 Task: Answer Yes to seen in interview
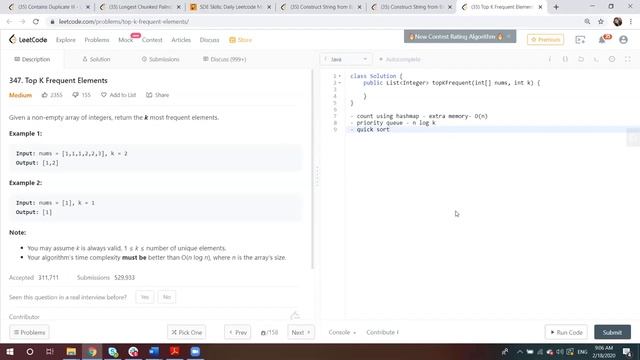click(x=144, y=297)
